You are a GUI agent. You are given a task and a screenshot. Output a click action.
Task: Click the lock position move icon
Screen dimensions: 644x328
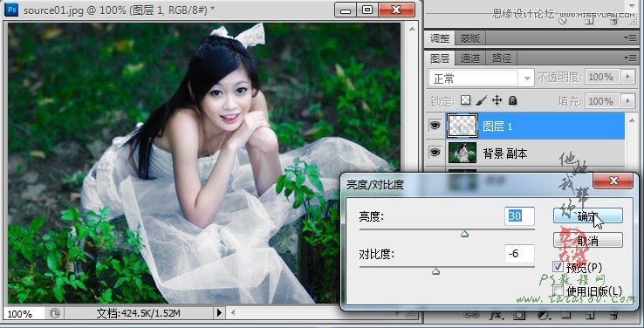click(497, 100)
